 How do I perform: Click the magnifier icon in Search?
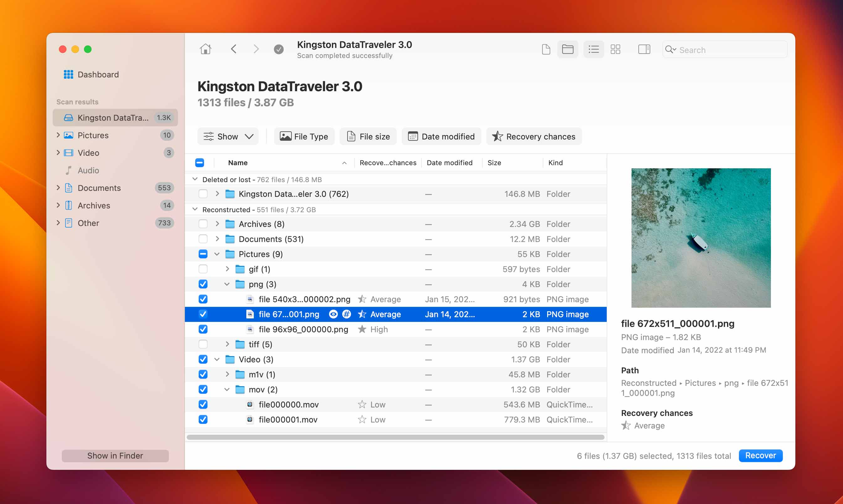pyautogui.click(x=670, y=50)
